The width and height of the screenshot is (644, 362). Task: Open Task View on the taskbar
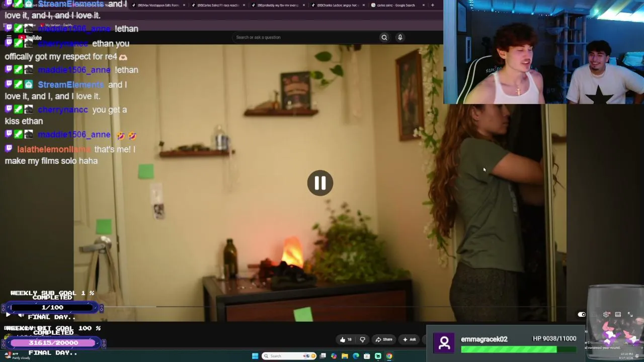pyautogui.click(x=323, y=356)
